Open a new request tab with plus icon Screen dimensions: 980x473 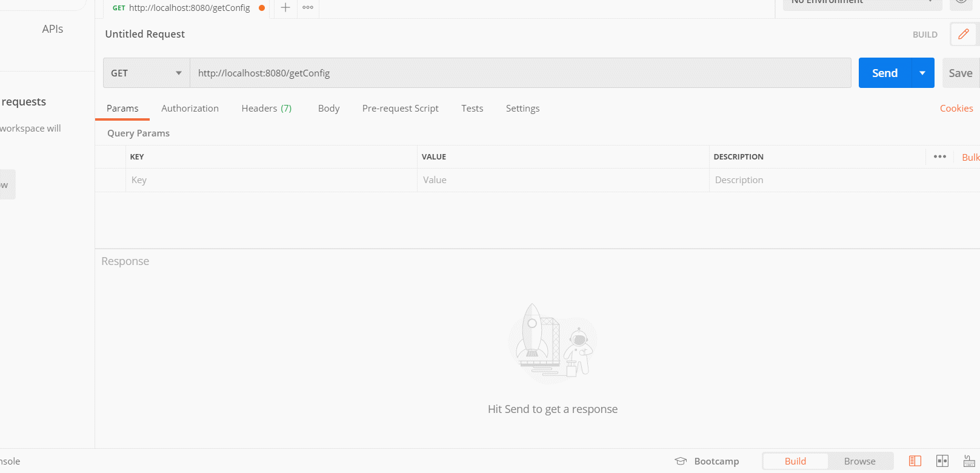[285, 8]
